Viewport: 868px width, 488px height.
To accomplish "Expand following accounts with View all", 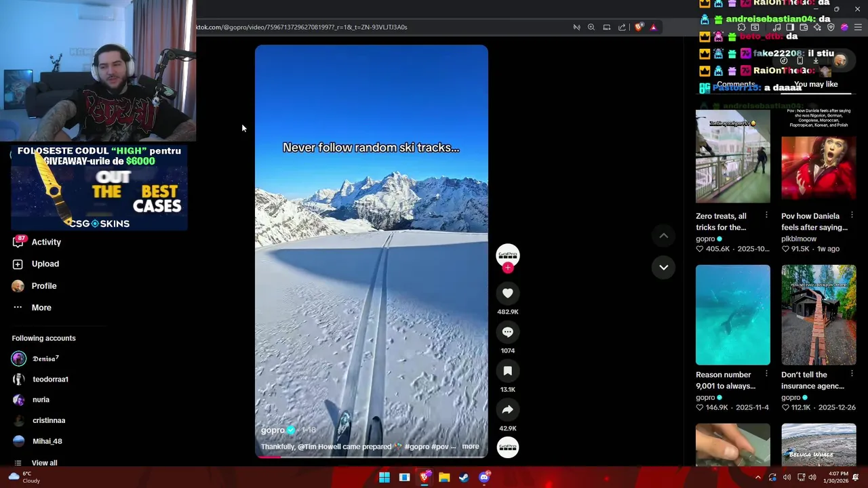I will pyautogui.click(x=44, y=463).
